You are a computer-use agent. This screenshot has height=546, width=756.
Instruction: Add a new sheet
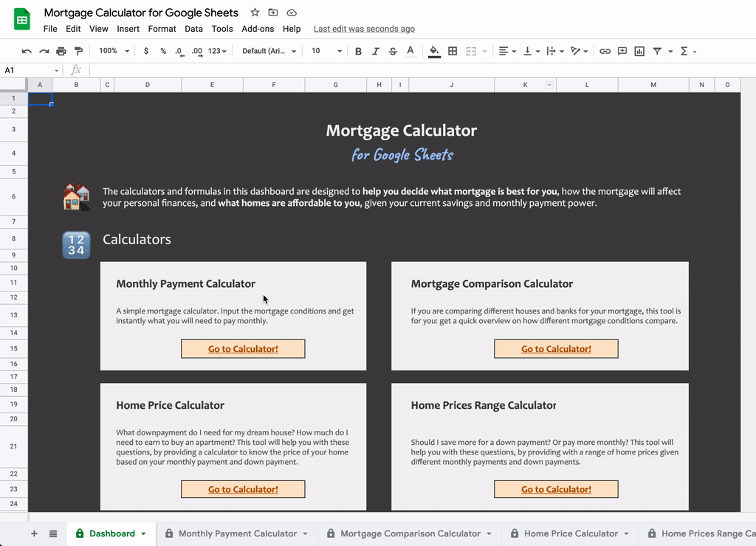click(x=34, y=533)
